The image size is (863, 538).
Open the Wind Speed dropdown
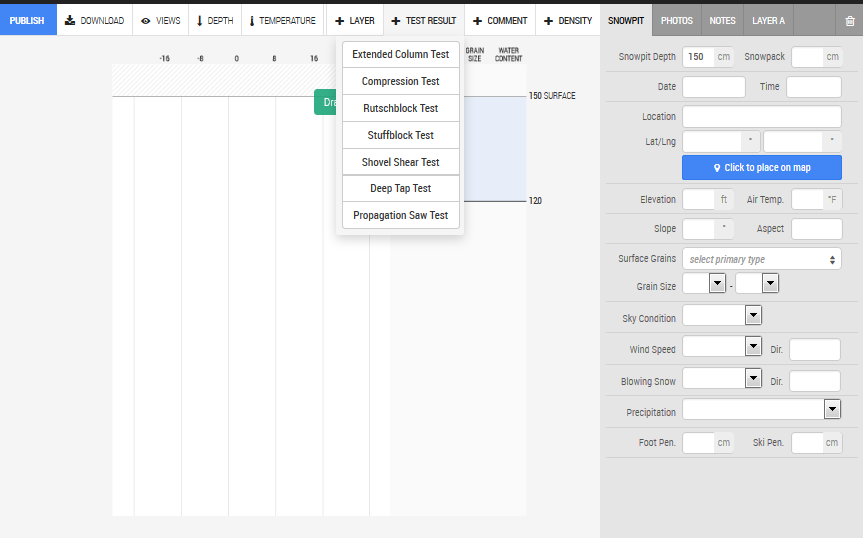pyautogui.click(x=722, y=347)
